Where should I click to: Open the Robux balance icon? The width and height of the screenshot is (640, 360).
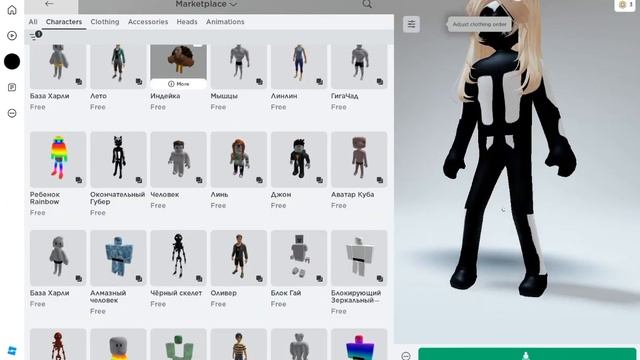coord(625,5)
